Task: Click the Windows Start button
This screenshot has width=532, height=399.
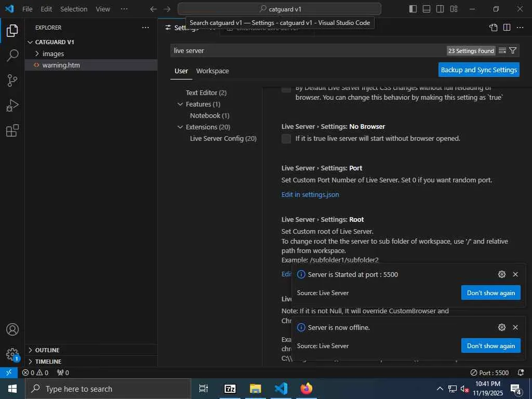Action: pyautogui.click(x=12, y=389)
